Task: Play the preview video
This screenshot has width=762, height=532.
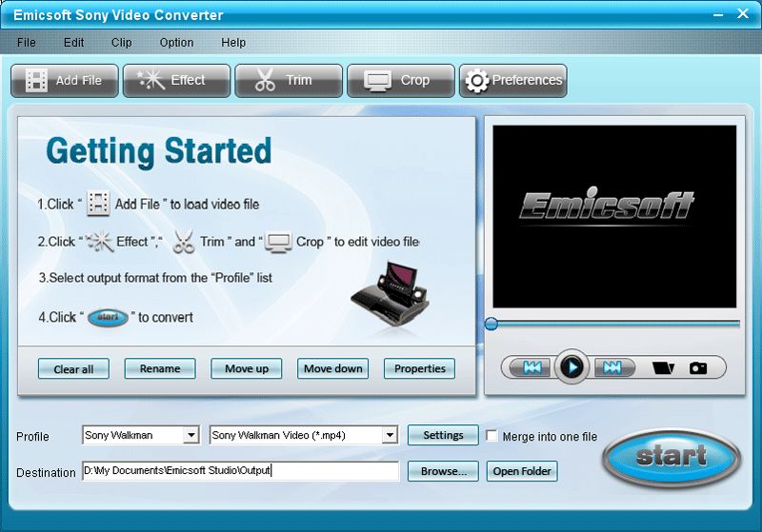Action: click(572, 367)
